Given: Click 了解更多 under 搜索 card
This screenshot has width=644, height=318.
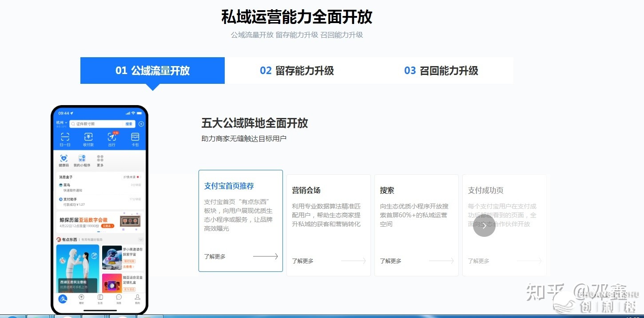Looking at the screenshot, I should tap(391, 261).
